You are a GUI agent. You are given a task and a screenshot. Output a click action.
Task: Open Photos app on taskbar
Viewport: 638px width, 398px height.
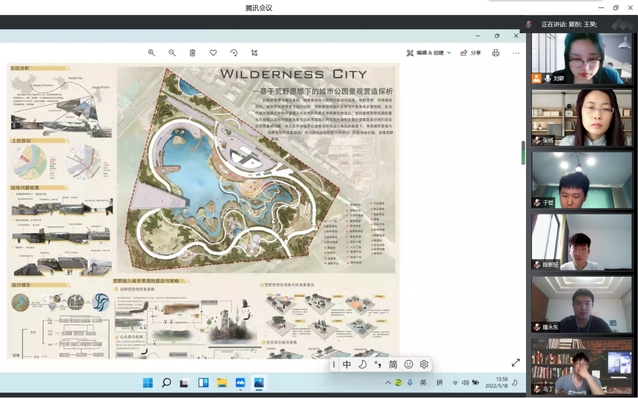coord(259,383)
